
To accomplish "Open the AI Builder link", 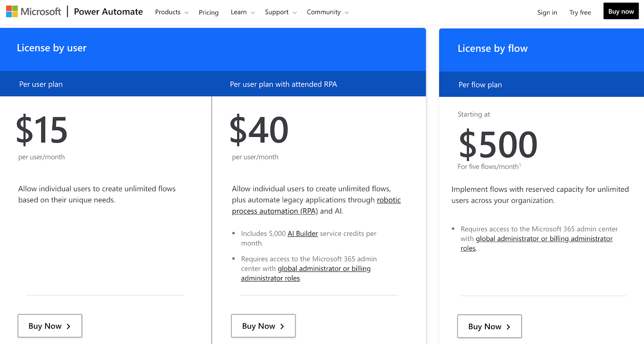I will (x=303, y=234).
